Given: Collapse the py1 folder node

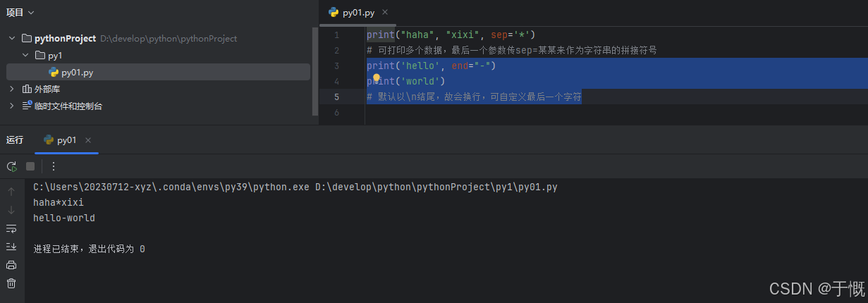Looking at the screenshot, I should pos(25,55).
